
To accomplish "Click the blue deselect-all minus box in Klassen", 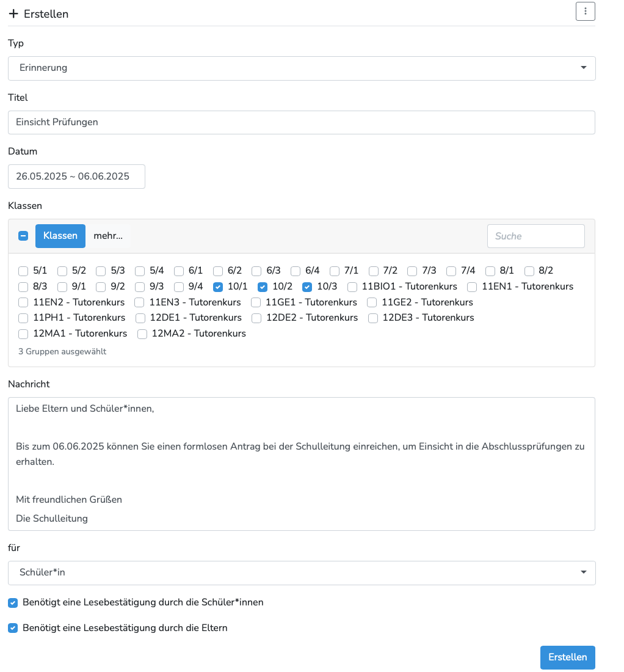I will click(x=23, y=236).
